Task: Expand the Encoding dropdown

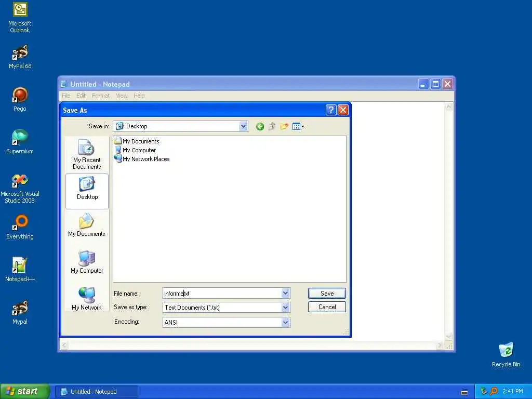Action: 286,322
